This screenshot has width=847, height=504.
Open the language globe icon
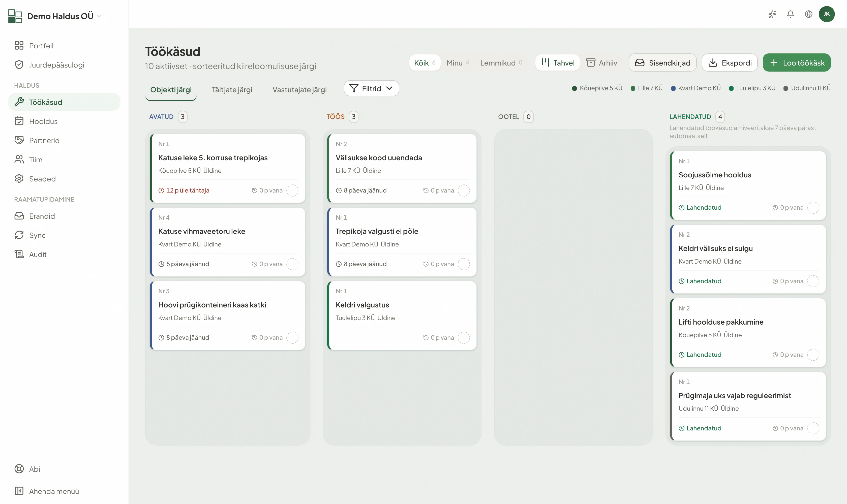[809, 14]
